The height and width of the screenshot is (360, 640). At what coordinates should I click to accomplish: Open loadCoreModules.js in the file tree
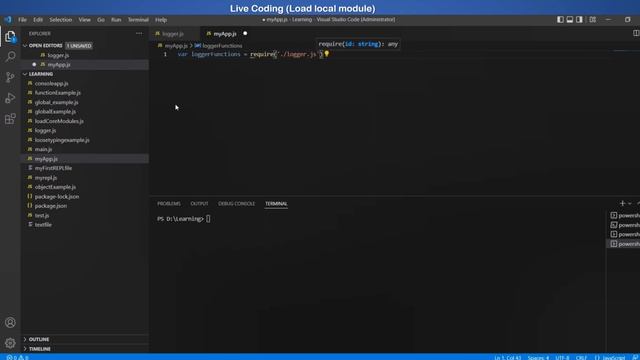[x=59, y=121]
